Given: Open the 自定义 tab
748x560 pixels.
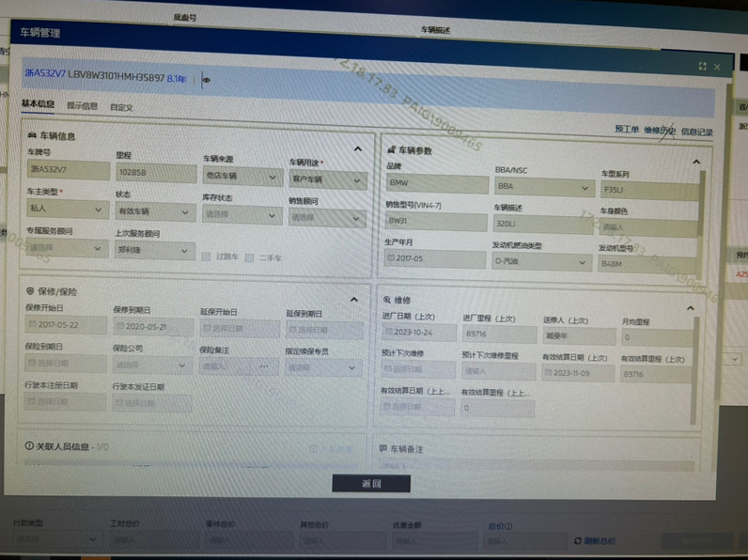Looking at the screenshot, I should tap(121, 107).
